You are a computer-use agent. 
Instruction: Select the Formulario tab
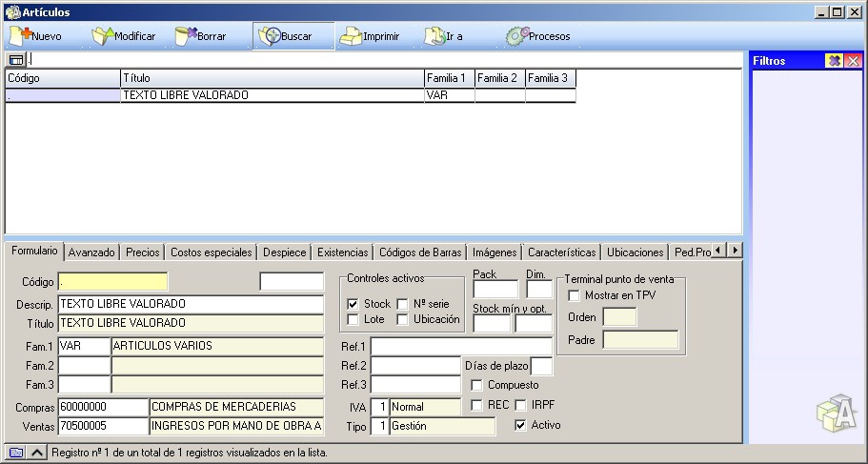coord(34,251)
